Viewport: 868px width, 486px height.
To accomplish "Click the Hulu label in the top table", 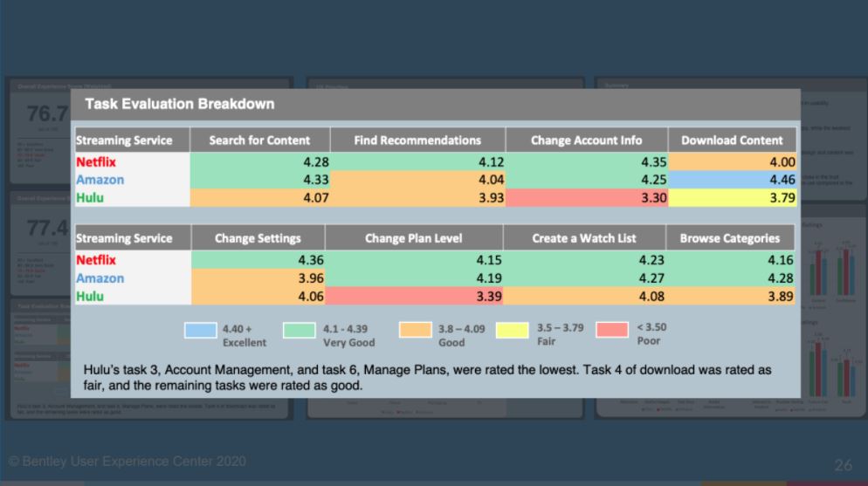I will [x=90, y=198].
